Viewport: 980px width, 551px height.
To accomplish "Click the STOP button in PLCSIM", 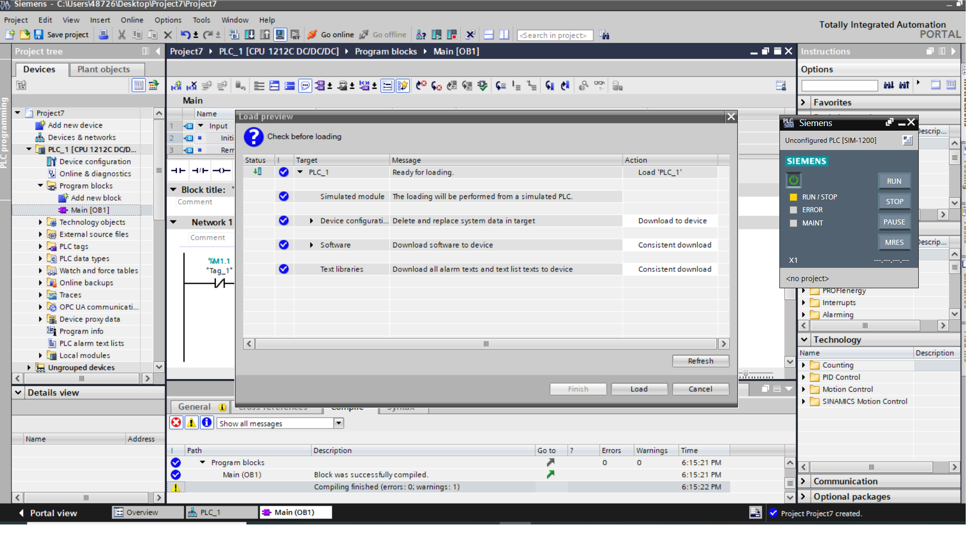I will 894,202.
